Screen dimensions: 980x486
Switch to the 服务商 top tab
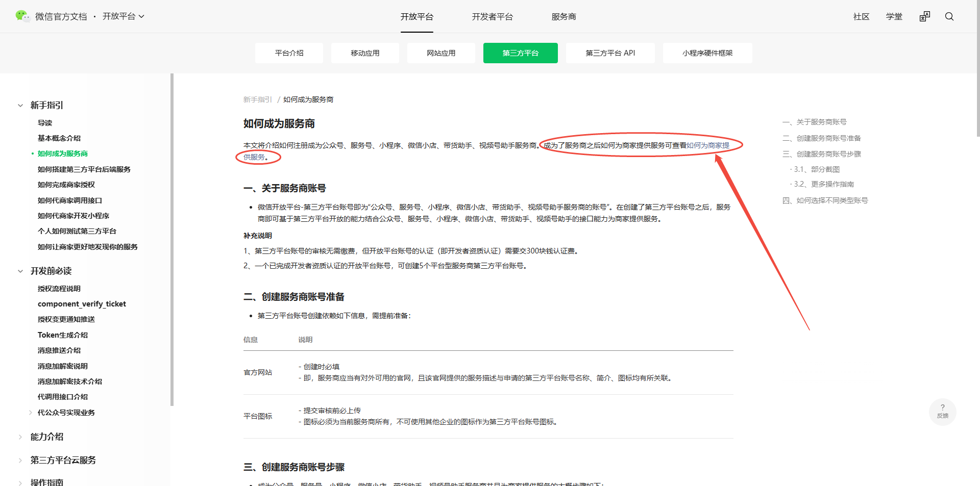click(x=564, y=17)
